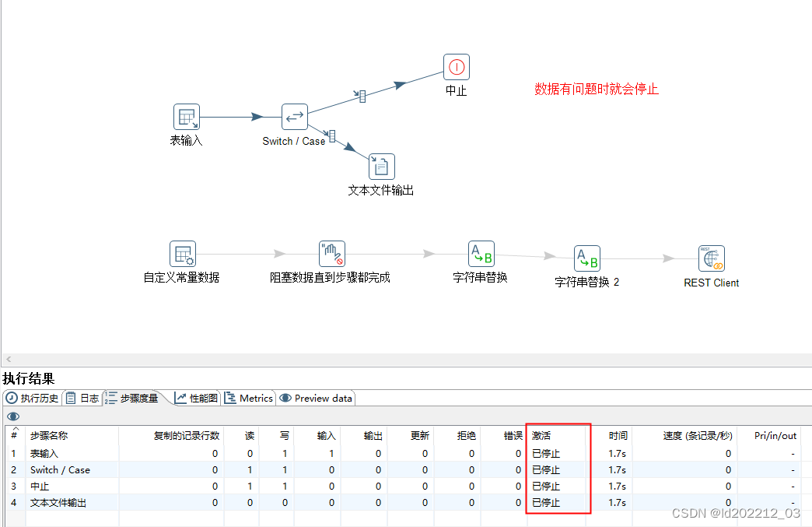Click the canvas horizontal scrollbar left arrow

pos(9,359)
